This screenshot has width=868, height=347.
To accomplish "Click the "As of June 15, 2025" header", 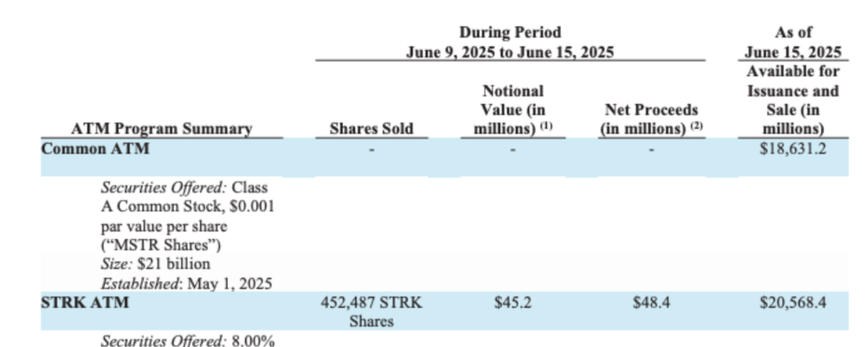I will pos(793,42).
